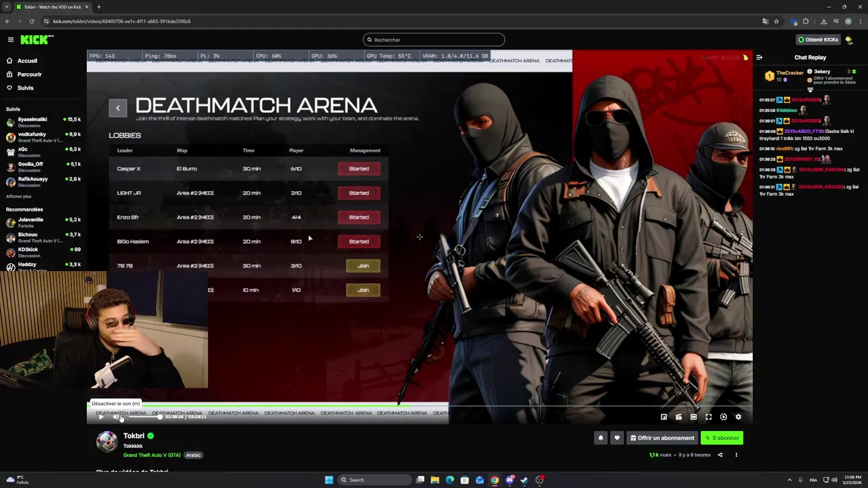Image resolution: width=868 pixels, height=488 pixels.
Task: Toggle picture-in-picture mode
Action: (664, 418)
